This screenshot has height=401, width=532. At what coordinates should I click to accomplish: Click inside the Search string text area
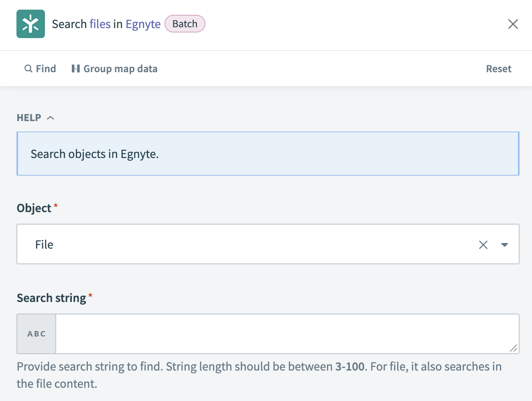pos(287,334)
